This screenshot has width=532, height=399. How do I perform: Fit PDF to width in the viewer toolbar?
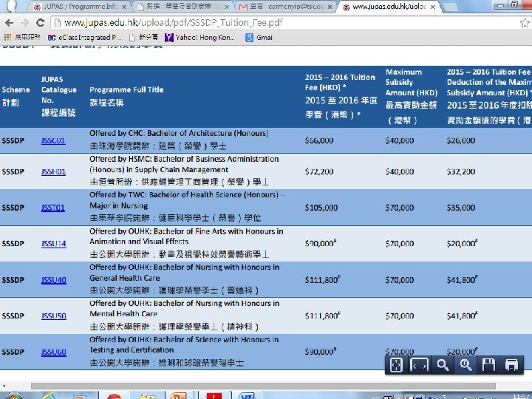tap(420, 365)
